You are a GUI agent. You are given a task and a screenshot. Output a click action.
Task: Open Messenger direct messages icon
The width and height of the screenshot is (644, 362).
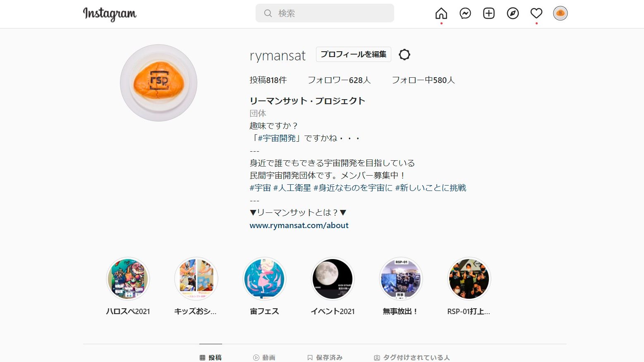click(x=465, y=14)
